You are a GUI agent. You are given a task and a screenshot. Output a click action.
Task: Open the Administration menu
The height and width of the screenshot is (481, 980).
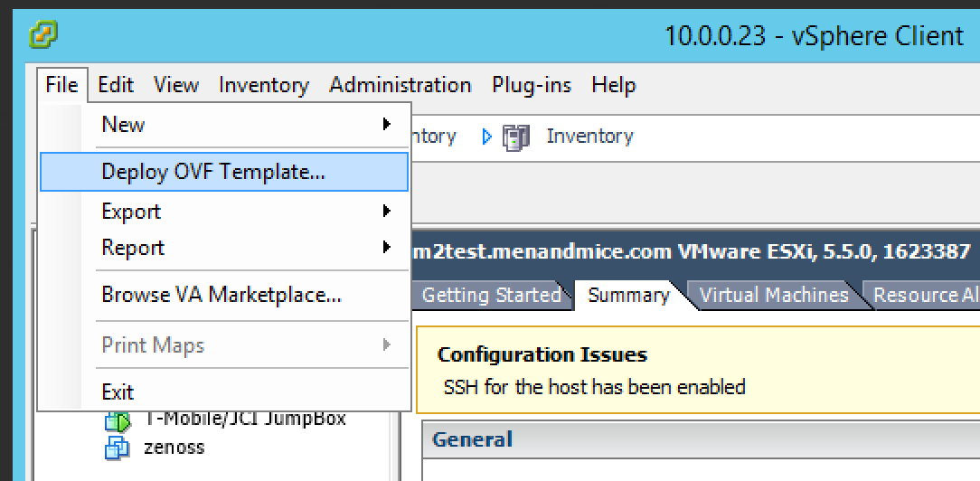point(400,85)
